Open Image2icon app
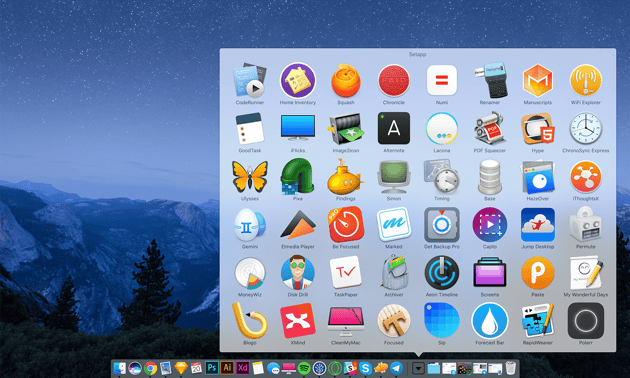 346,129
